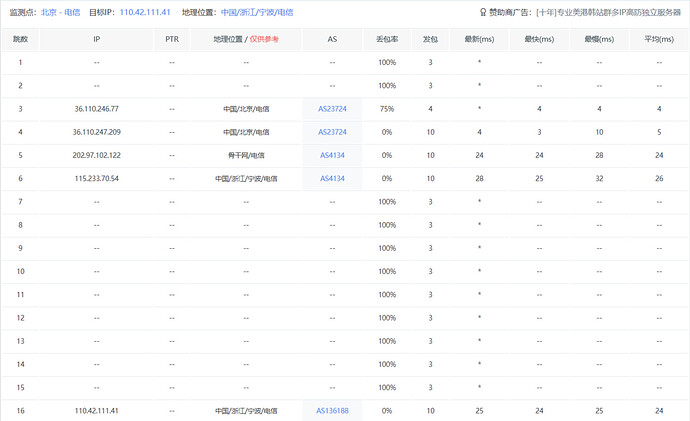Click the 最慢(ms) column header
Image resolution: width=690 pixels, height=421 pixels.
(599, 39)
